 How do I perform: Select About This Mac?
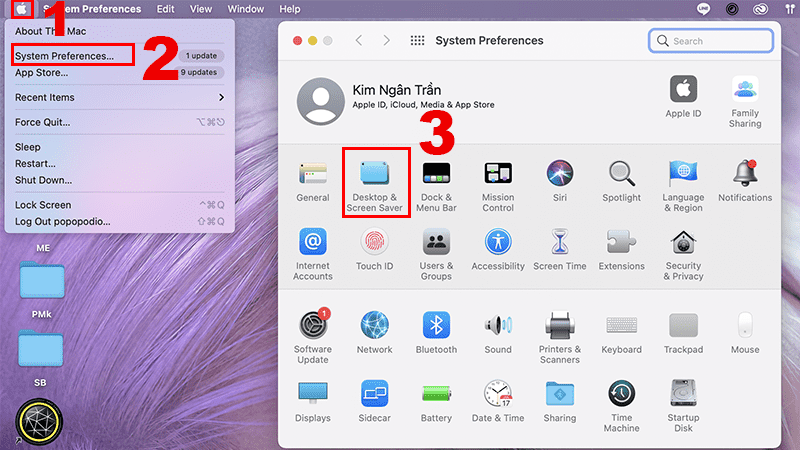tap(51, 31)
